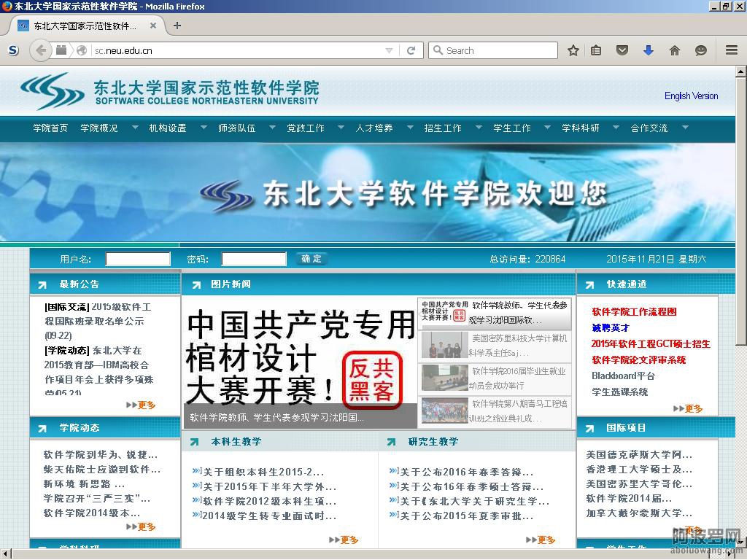The image size is (747, 560).
Task: Switch to the English Version link
Action: (691, 96)
